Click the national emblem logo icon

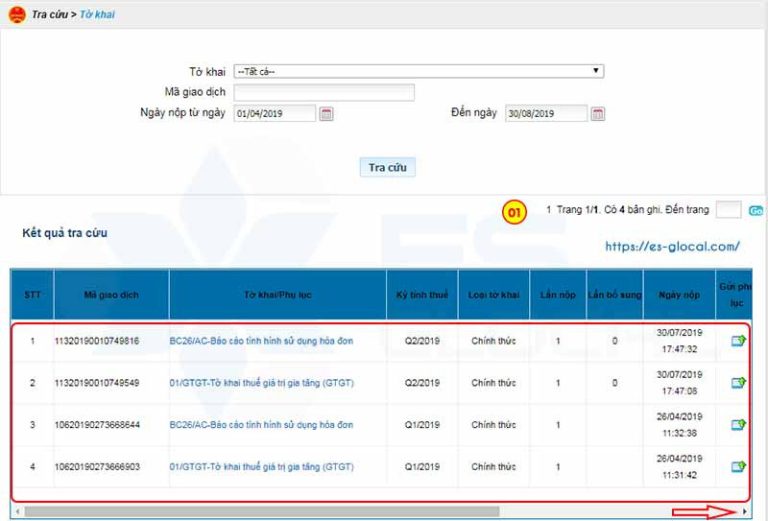coord(17,14)
